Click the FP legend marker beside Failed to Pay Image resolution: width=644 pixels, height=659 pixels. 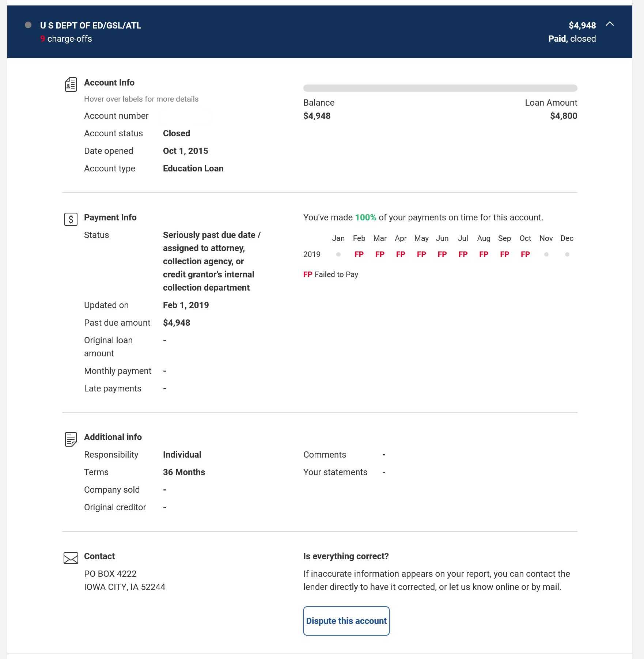point(307,274)
